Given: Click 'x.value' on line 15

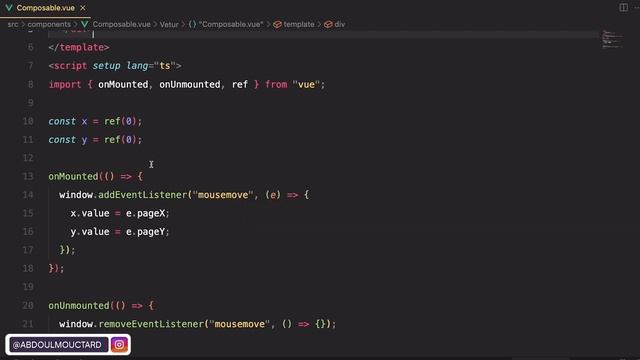Looking at the screenshot, I should [x=90, y=213].
